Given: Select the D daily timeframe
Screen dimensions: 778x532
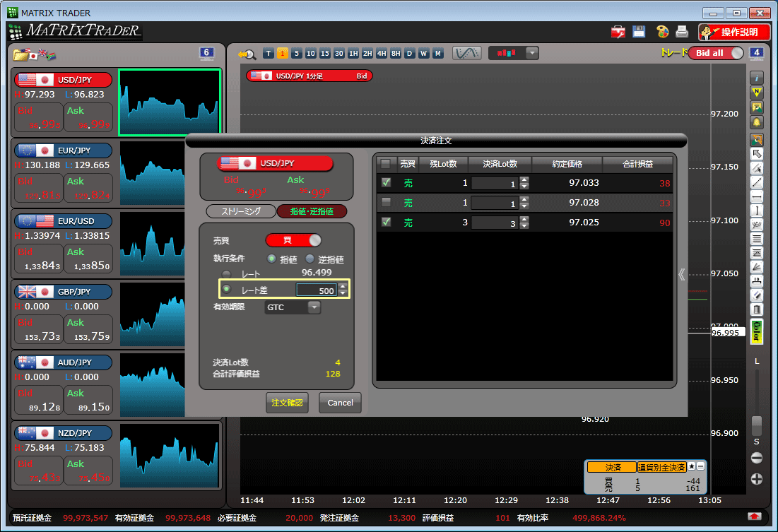Looking at the screenshot, I should (409, 53).
